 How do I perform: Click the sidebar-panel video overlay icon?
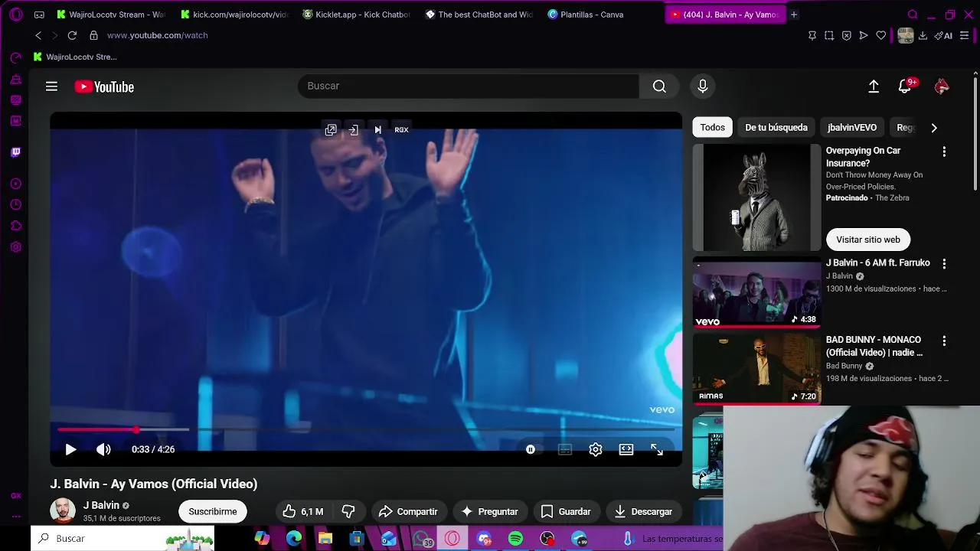pyautogui.click(x=353, y=130)
